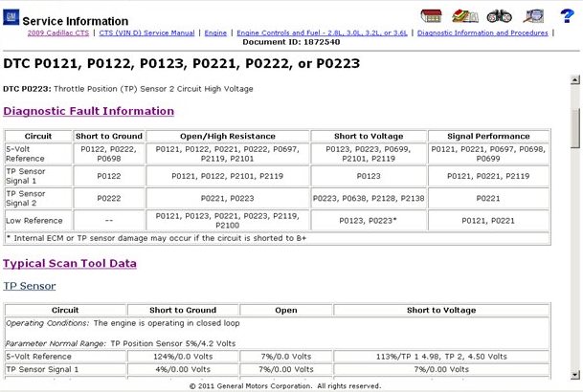Select the 'Document ID: 1872540' text
Image resolution: width=583 pixels, height=392 pixels.
291,42
